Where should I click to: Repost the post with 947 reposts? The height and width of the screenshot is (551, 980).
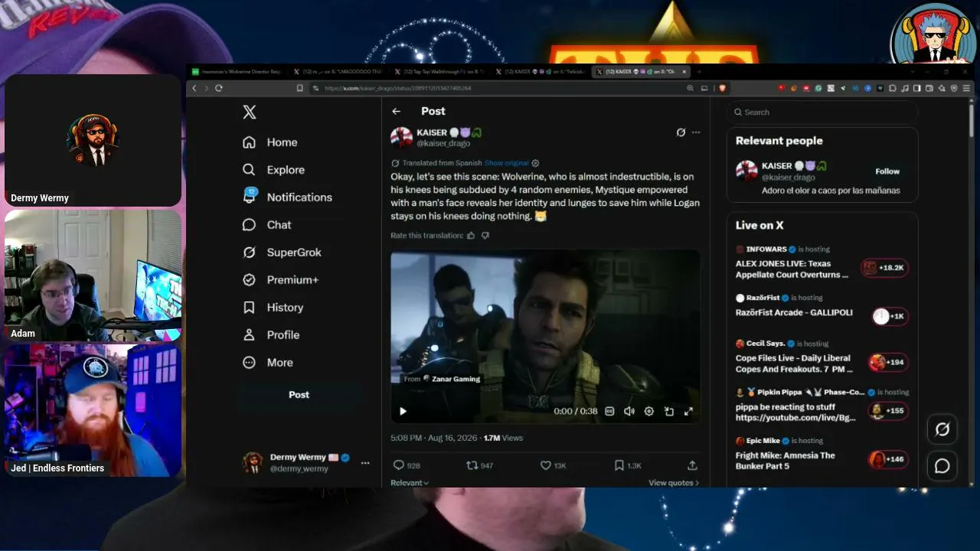[x=480, y=465]
